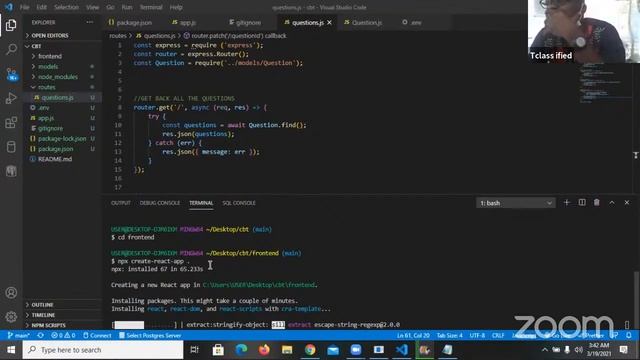Image resolution: width=640 pixels, height=360 pixels.
Task: Open the View menu
Action: [x=92, y=7]
